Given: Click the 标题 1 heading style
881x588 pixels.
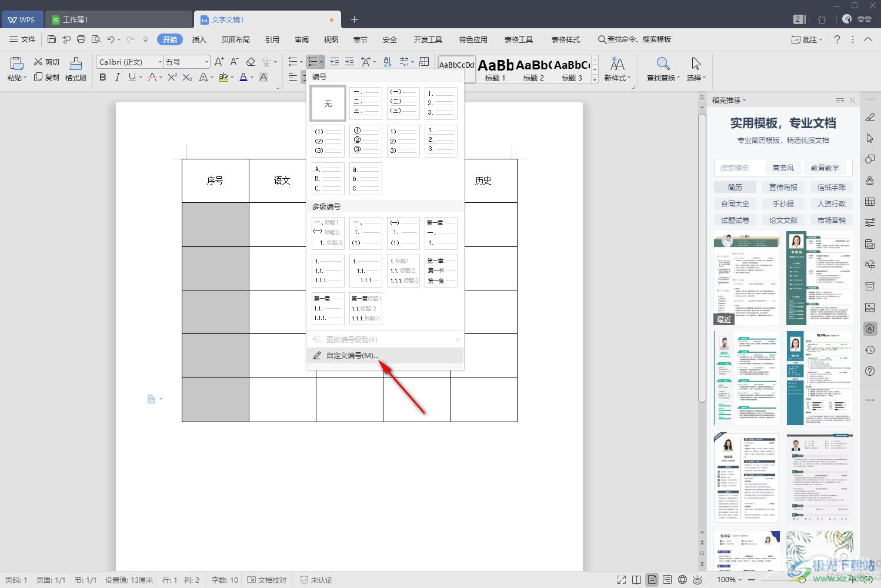Looking at the screenshot, I should 495,69.
